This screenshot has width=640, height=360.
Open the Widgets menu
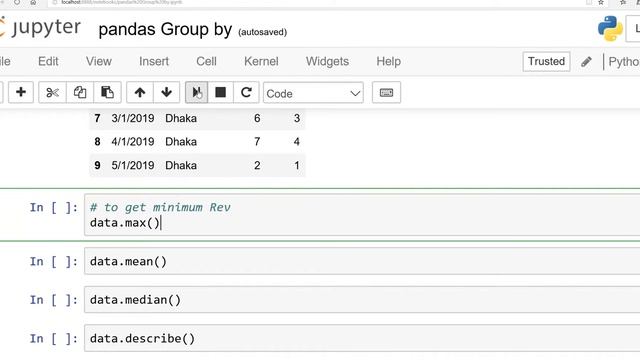point(327,61)
